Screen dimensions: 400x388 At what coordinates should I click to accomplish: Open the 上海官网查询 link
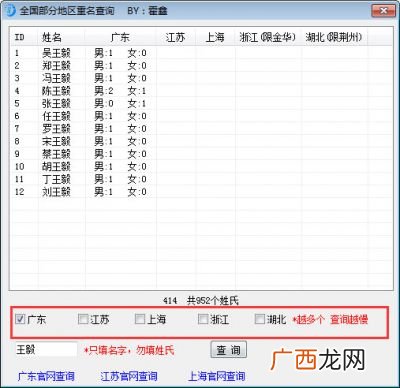click(217, 376)
